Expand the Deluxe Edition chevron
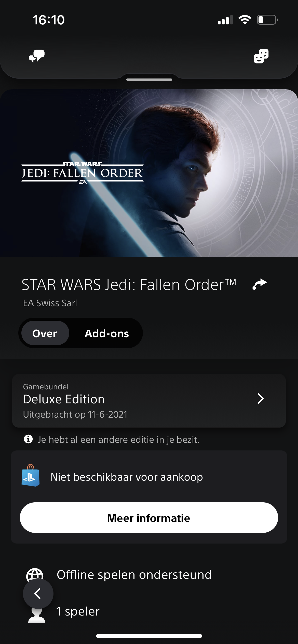This screenshot has height=644, width=298. pos(261,399)
